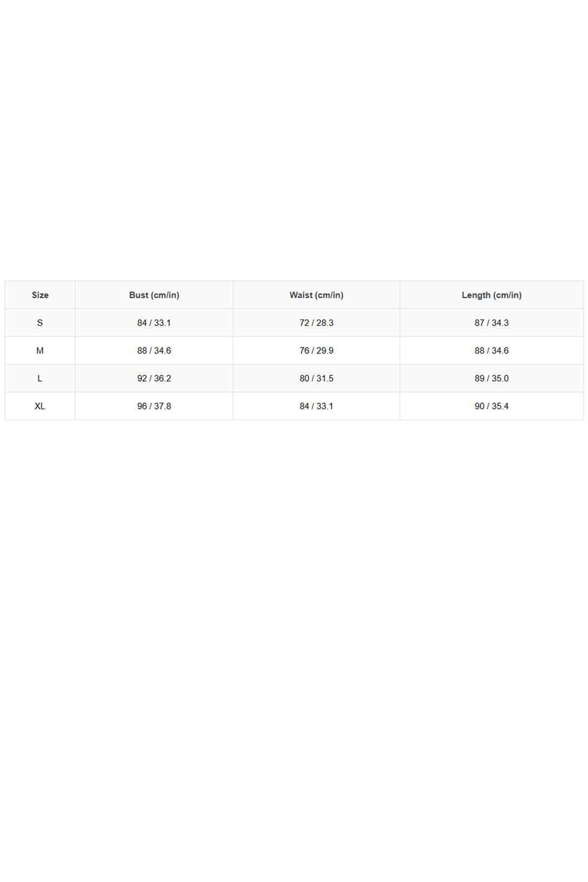The height and width of the screenshot is (882, 588).
Task: Select the M size cell
Action: pyautogui.click(x=40, y=351)
